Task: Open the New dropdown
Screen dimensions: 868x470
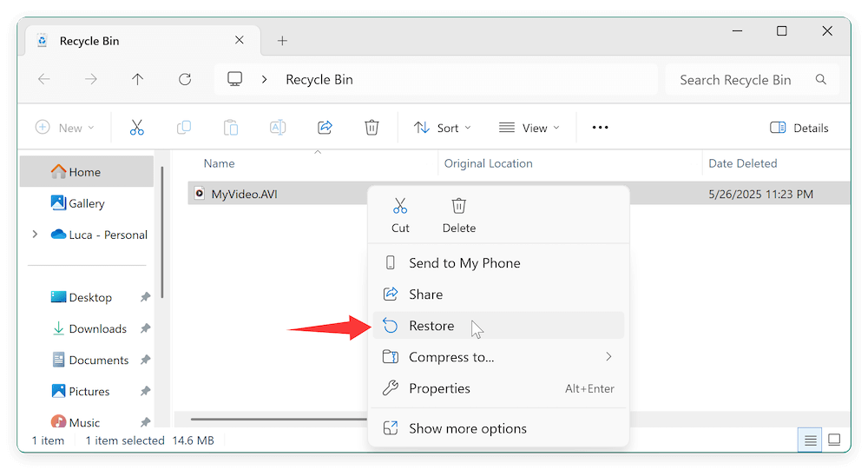Action: (65, 128)
